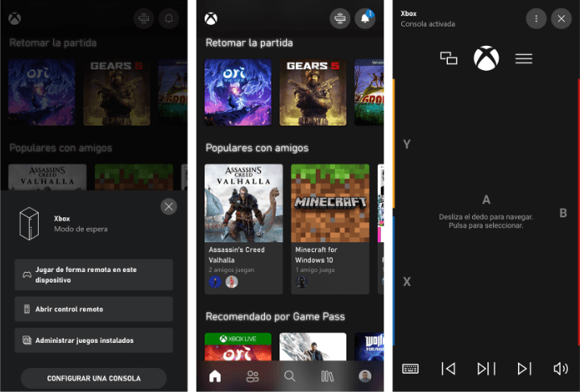Open the Home tab in bottom navigation
The width and height of the screenshot is (580, 392).
click(x=215, y=376)
